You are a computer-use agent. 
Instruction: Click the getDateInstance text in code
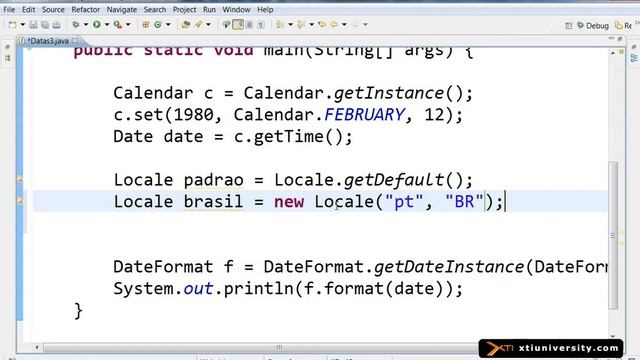(449, 267)
